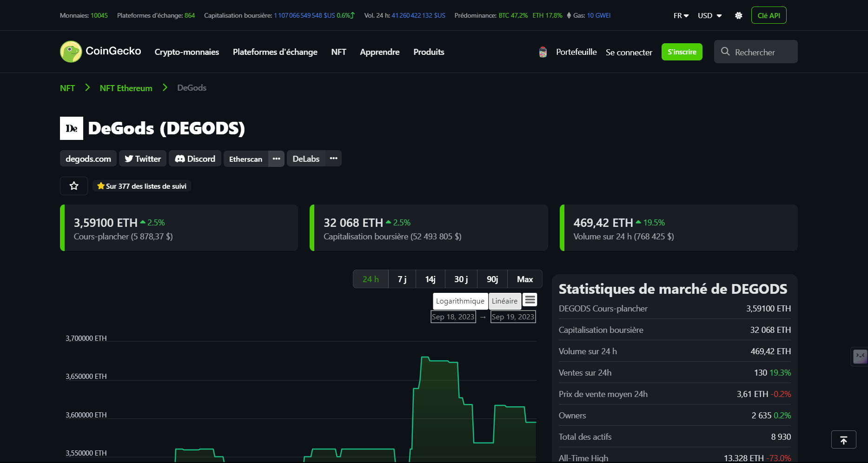Click the DeGods collection logo thumbnail

(72, 128)
